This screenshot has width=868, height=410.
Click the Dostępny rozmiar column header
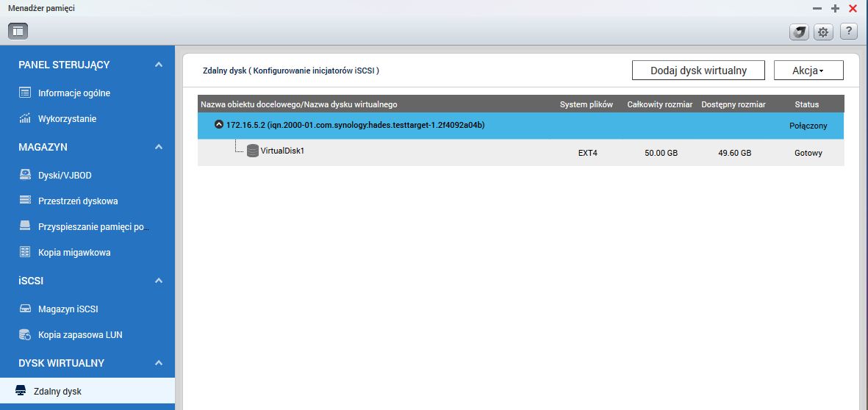point(734,104)
